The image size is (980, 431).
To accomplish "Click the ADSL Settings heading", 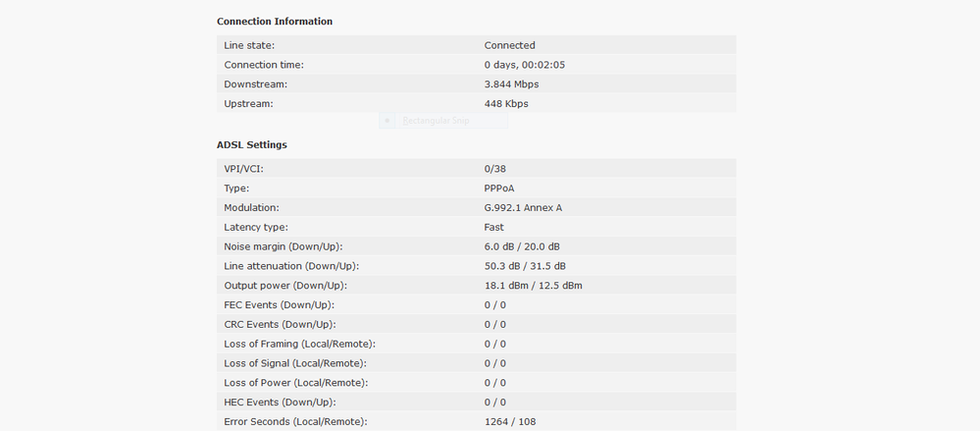I will pyautogui.click(x=252, y=144).
